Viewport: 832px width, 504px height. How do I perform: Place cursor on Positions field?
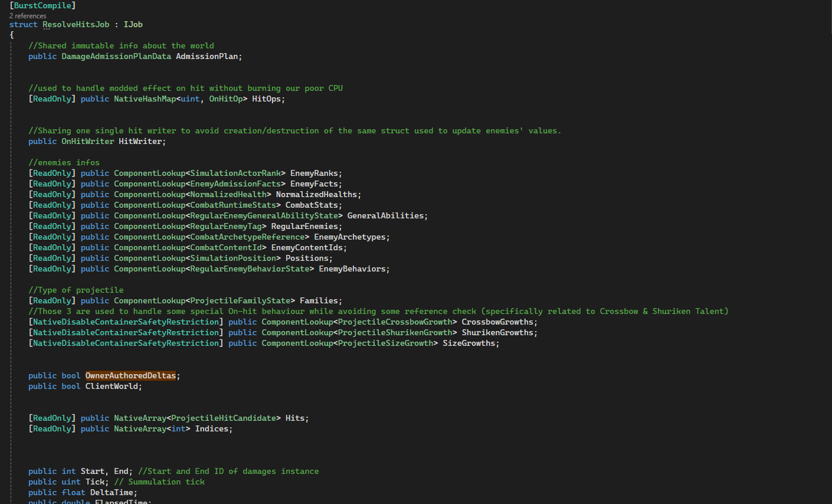(307, 258)
